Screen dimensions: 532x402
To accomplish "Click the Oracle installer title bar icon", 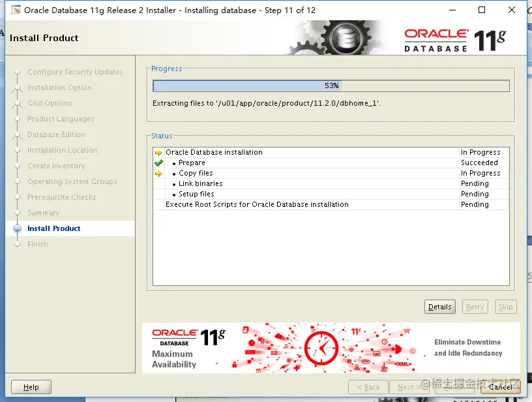I will tap(16, 10).
